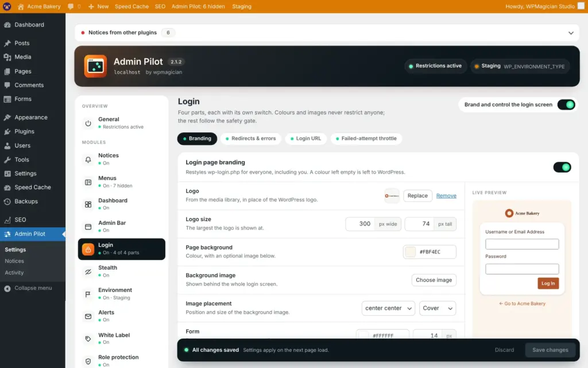
Task: Switch to the Login URL tab
Action: pyautogui.click(x=305, y=139)
